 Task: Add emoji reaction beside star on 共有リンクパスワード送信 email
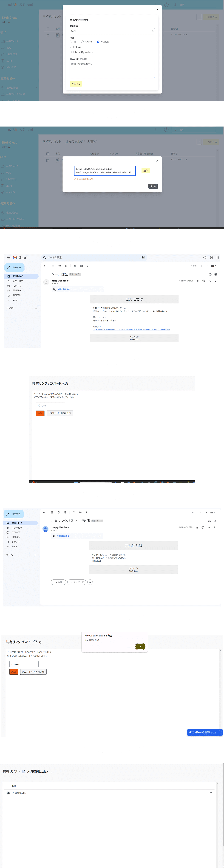click(x=203, y=527)
